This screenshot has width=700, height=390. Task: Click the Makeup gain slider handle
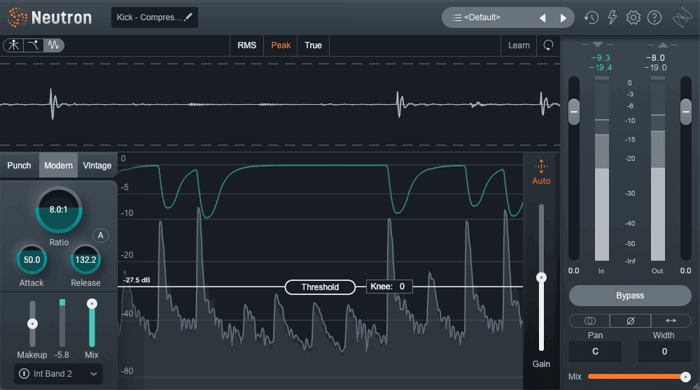click(x=32, y=324)
